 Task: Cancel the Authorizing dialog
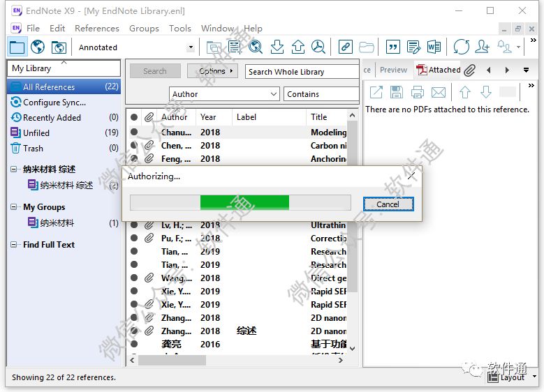388,204
